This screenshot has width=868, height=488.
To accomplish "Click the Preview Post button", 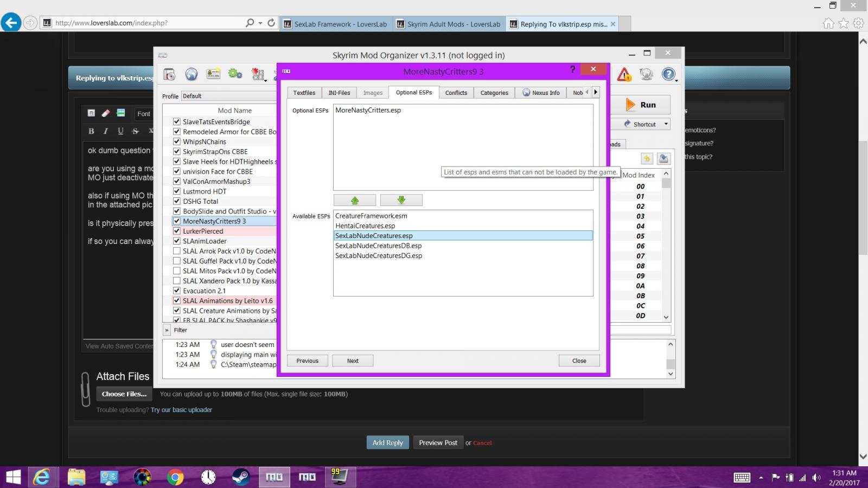I will 438,442.
